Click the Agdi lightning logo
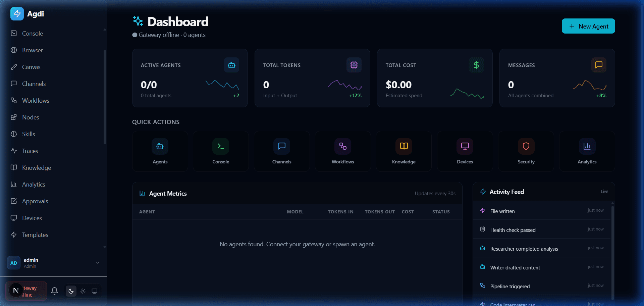This screenshot has height=306, width=644. (17, 14)
